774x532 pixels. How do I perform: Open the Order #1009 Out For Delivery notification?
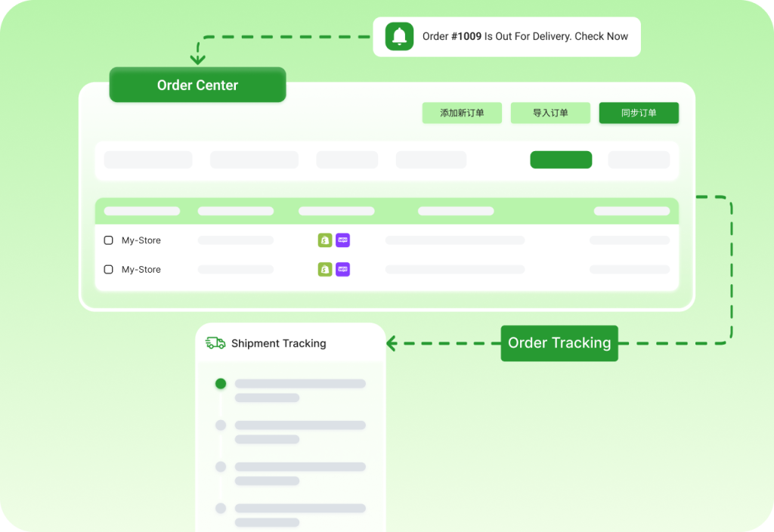[525, 36]
